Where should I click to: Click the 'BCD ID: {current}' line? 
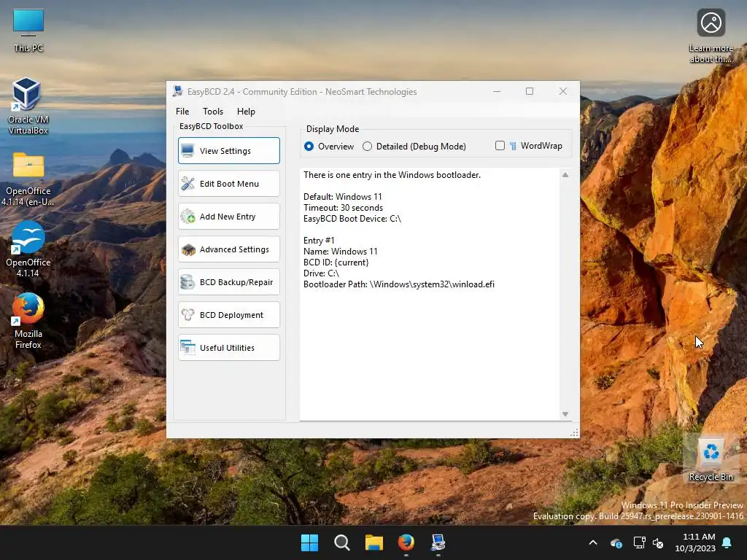(x=336, y=262)
